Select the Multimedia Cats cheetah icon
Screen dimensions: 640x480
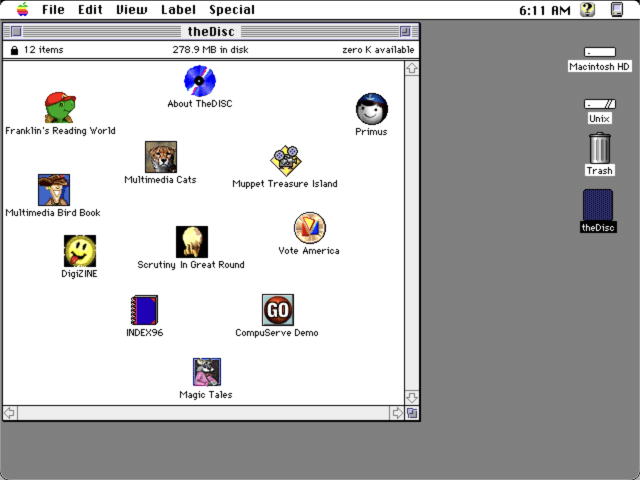161,157
